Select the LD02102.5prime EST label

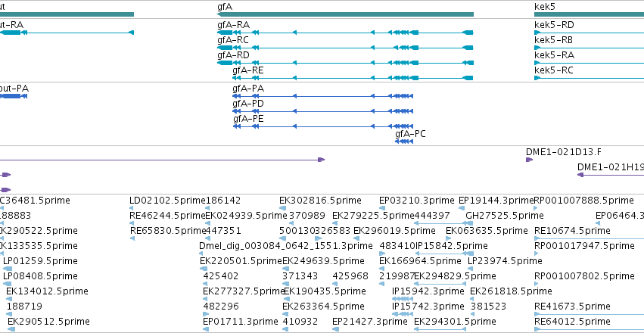[x=167, y=201]
